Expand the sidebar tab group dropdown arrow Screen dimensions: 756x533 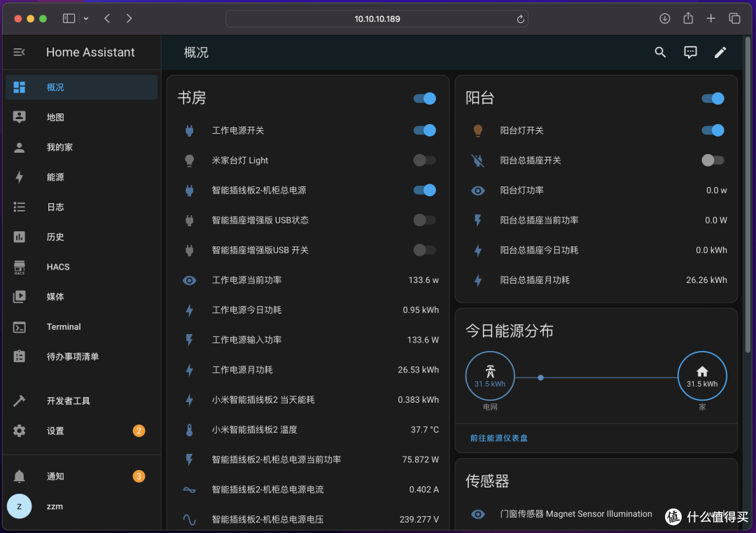click(86, 18)
